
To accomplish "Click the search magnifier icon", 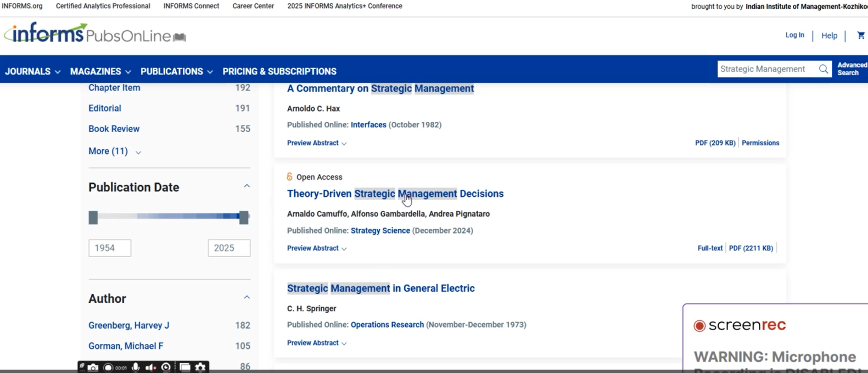I will click(823, 69).
